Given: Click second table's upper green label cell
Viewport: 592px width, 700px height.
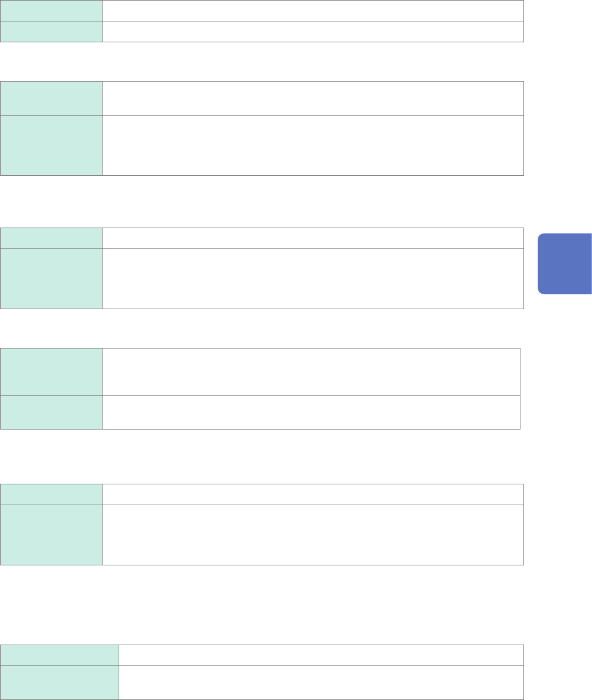Looking at the screenshot, I should pos(51,98).
